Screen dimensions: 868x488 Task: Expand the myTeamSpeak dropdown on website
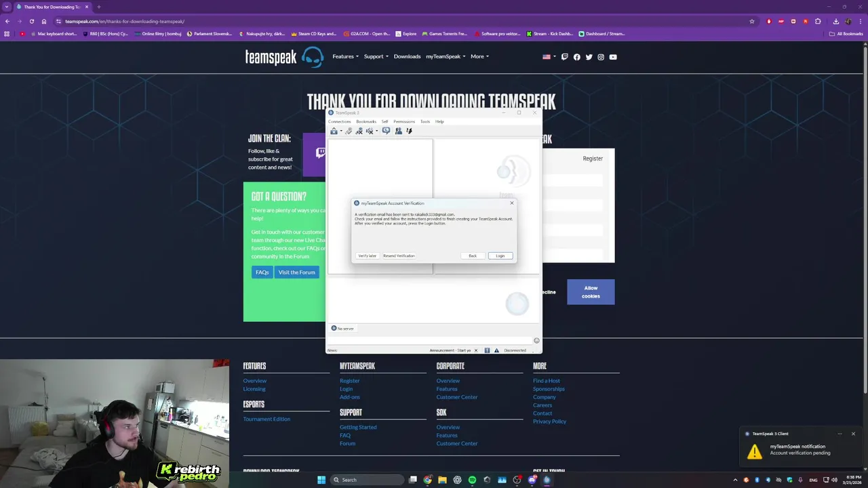[x=446, y=56]
